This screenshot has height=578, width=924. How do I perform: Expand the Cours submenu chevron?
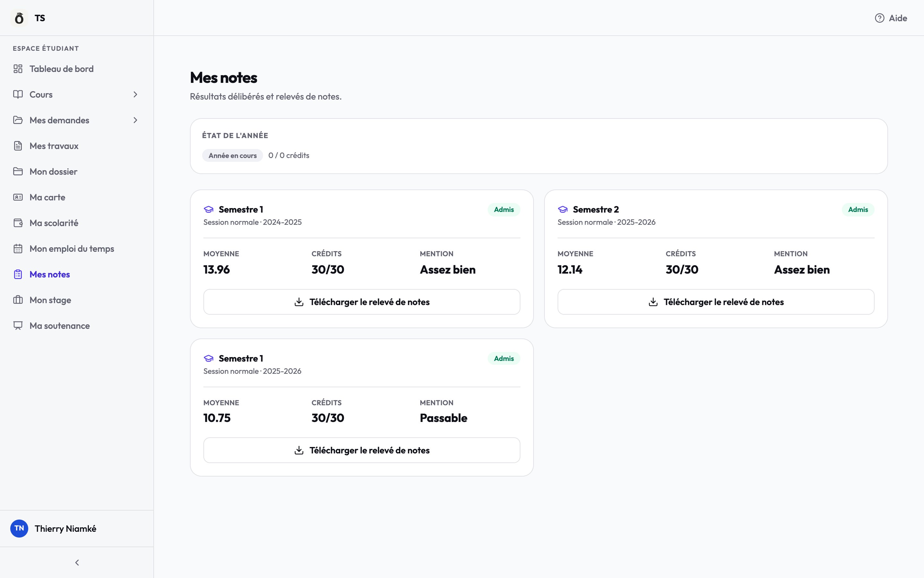pos(135,94)
